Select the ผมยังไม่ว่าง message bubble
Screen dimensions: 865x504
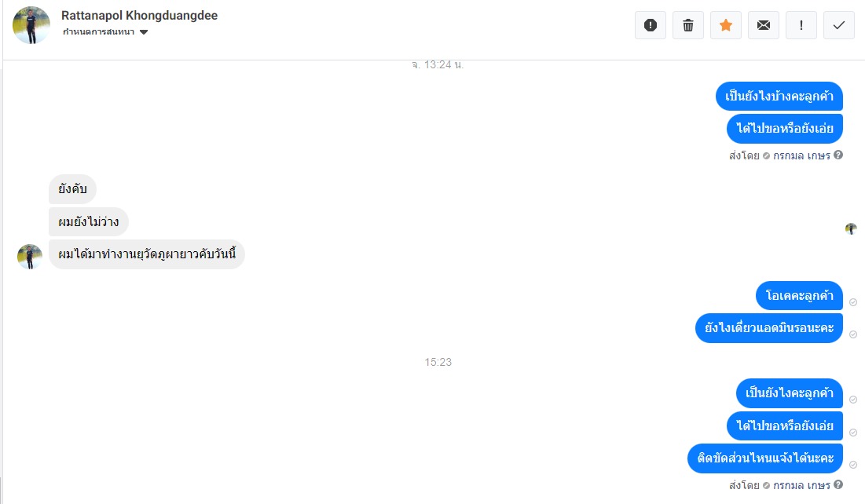point(88,221)
